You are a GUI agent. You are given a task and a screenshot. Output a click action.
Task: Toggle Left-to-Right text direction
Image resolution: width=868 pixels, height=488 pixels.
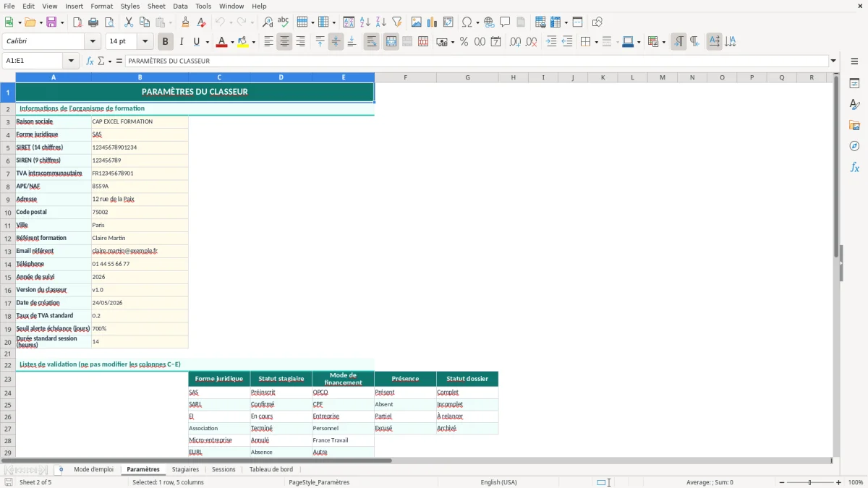click(678, 42)
